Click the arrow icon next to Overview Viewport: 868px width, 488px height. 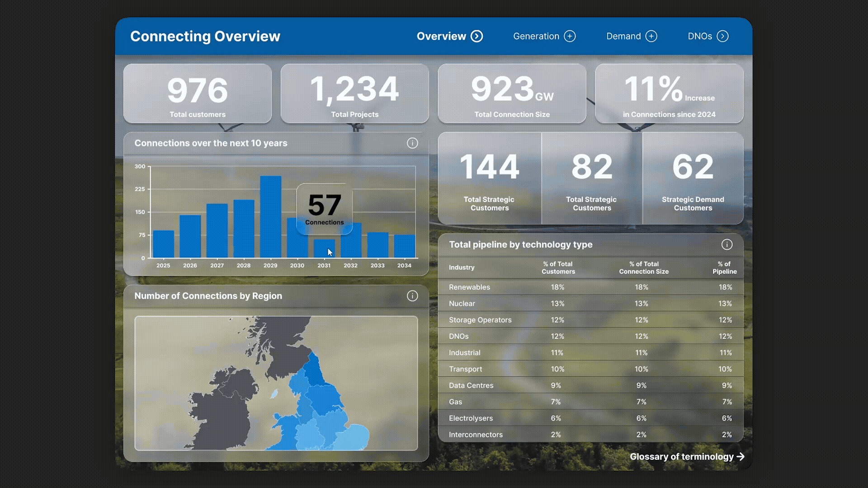point(476,36)
